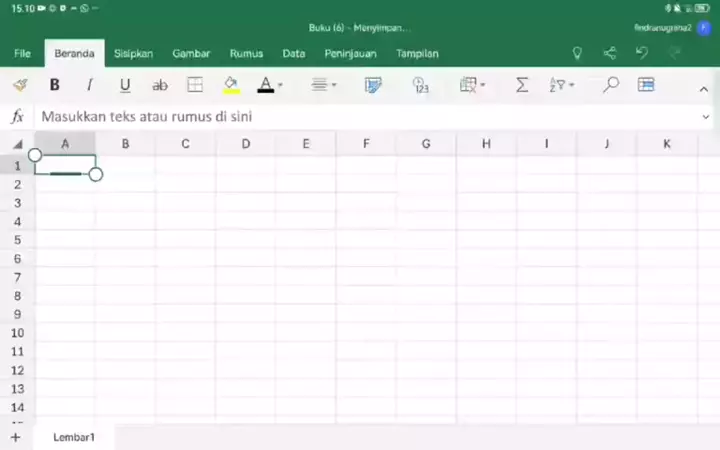Add a new sheet with plus button
720x450 pixels.
tap(15, 437)
